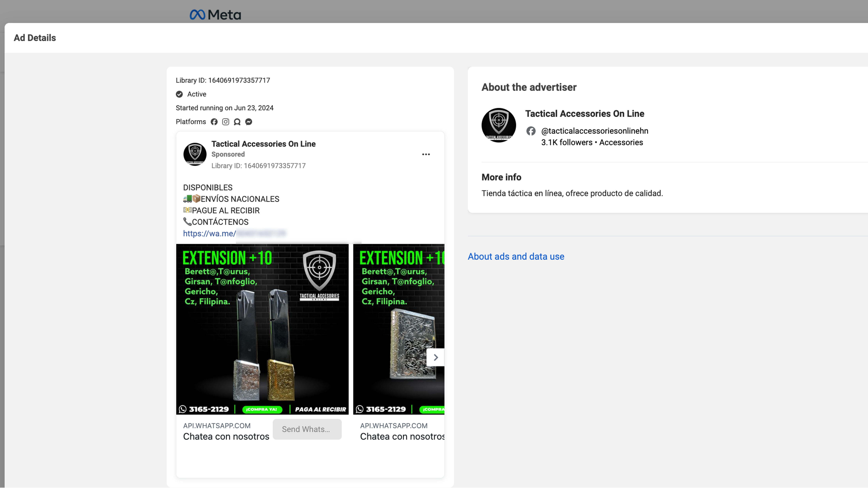The height and width of the screenshot is (488, 868).
Task: Click the Instagram platform icon
Action: 225,122
